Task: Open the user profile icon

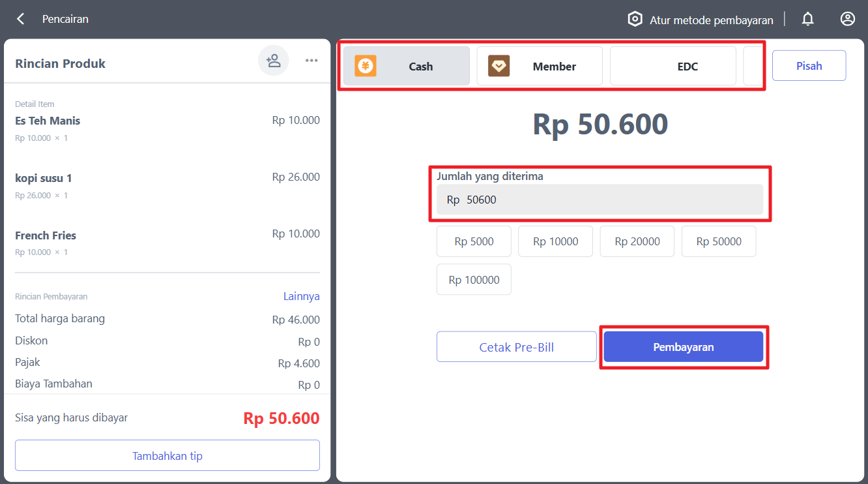Action: (x=848, y=19)
